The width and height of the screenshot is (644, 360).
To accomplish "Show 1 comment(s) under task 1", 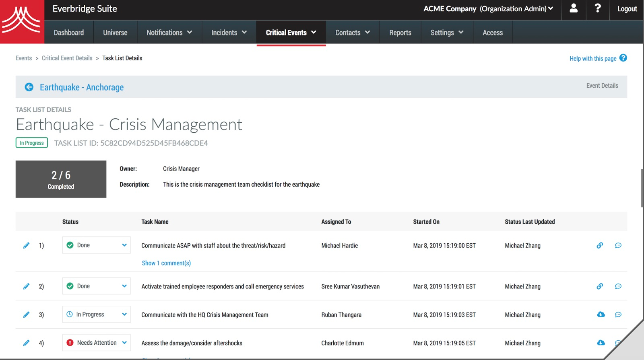I will coord(166,263).
